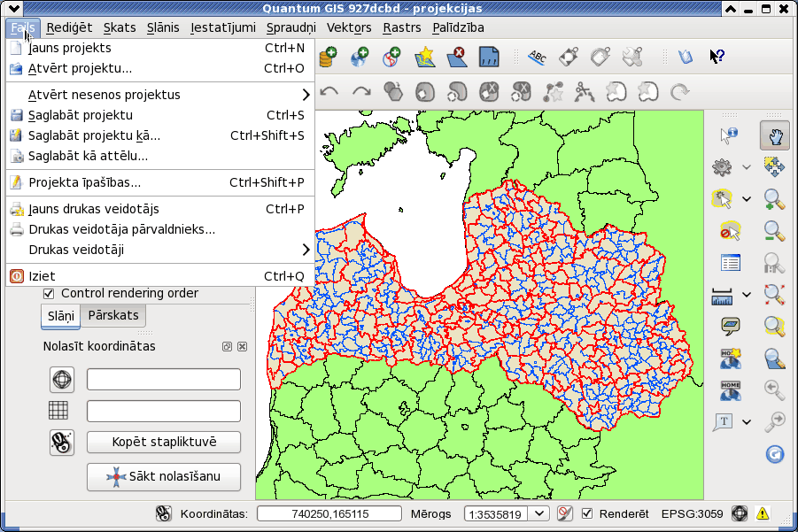Open dropdown arrow next to measure tool

point(747,295)
